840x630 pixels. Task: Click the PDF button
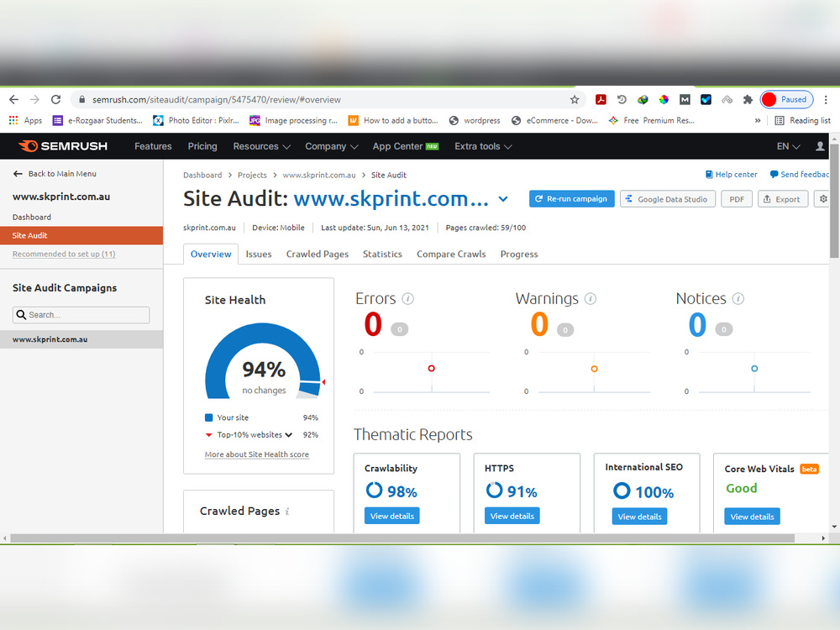pos(737,199)
